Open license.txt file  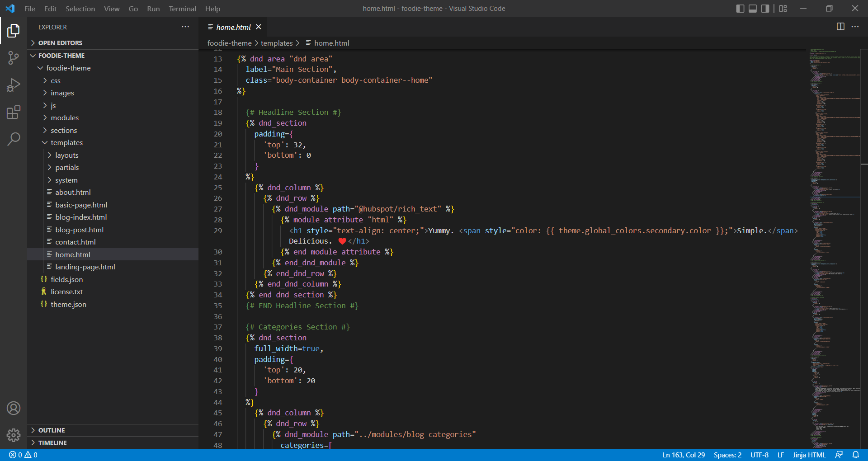tap(66, 292)
